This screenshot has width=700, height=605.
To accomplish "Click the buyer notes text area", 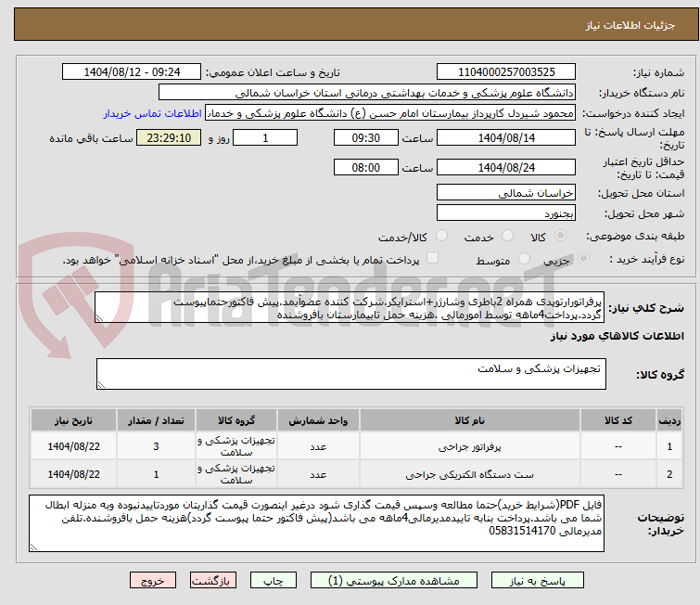I will pyautogui.click(x=316, y=523).
